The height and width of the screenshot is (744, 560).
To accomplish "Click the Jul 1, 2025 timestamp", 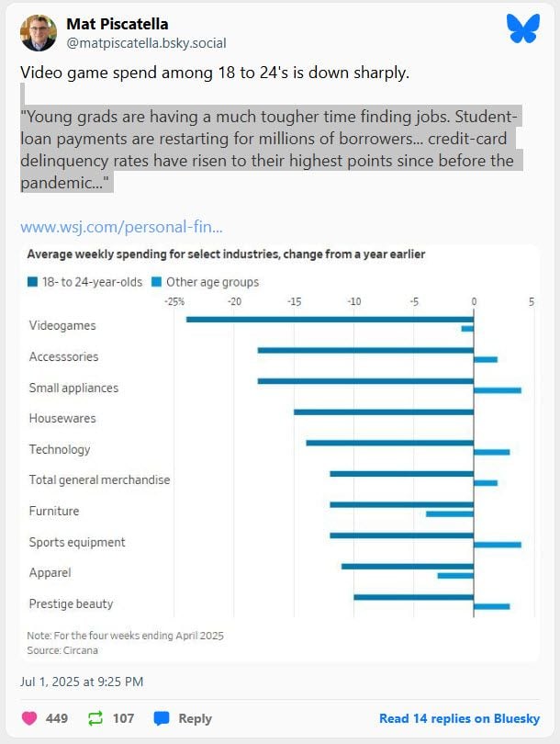I will point(82,682).
